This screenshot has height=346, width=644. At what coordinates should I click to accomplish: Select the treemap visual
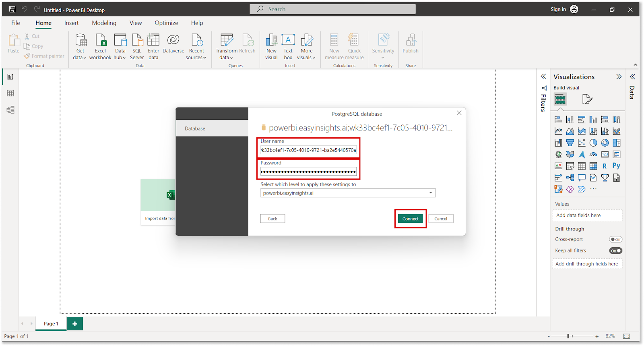[617, 143]
